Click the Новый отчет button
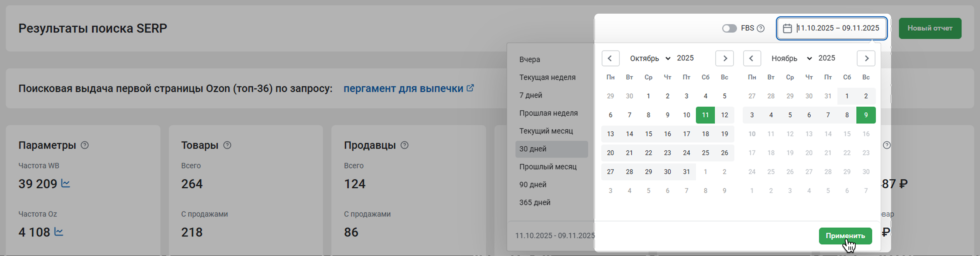 pyautogui.click(x=930, y=29)
